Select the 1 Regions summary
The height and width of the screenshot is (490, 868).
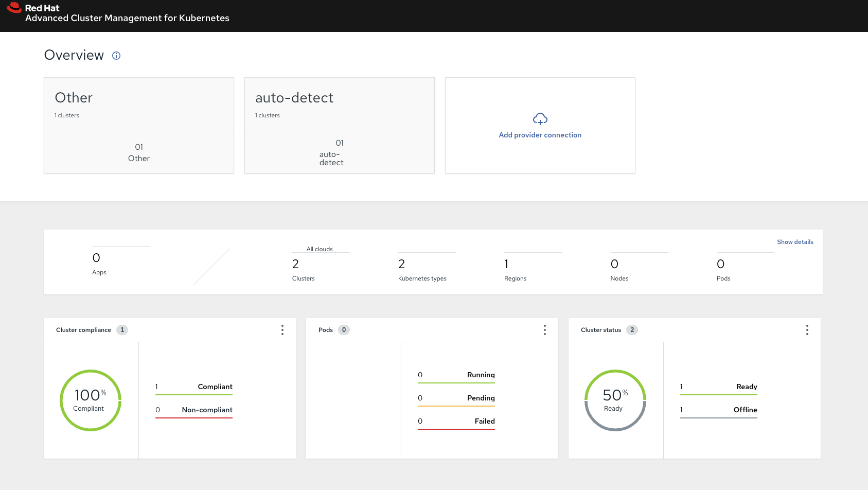pos(533,267)
